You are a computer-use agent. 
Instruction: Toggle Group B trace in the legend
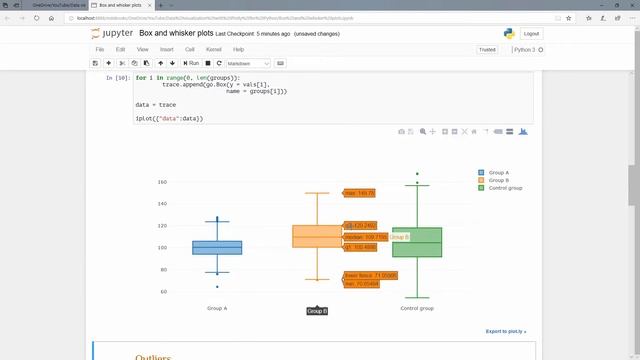tap(494, 180)
